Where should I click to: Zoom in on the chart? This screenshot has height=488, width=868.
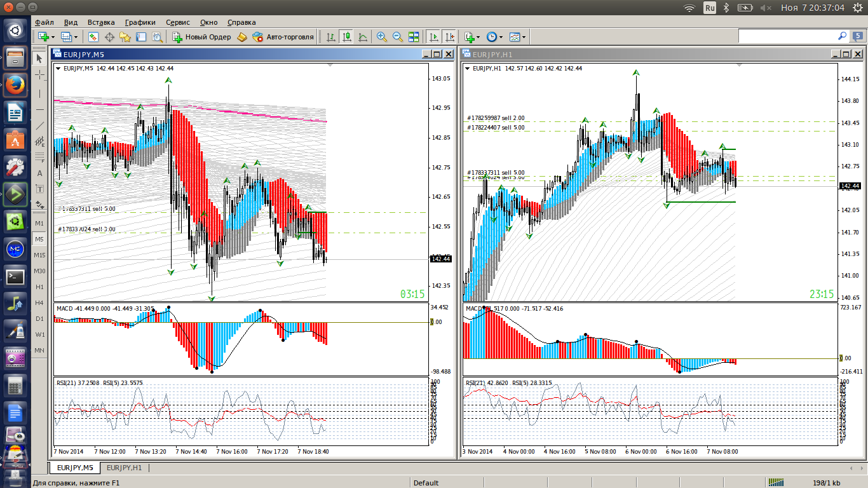click(382, 37)
